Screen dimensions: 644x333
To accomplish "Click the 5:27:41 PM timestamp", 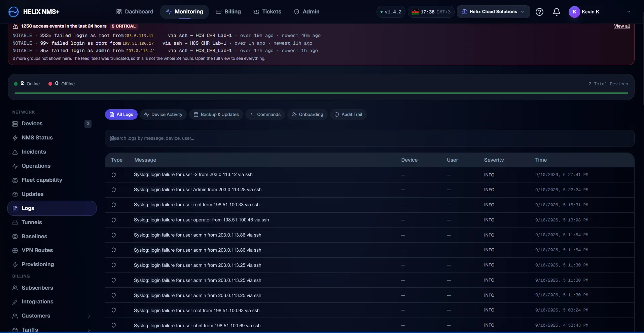I will pyautogui.click(x=562, y=175).
